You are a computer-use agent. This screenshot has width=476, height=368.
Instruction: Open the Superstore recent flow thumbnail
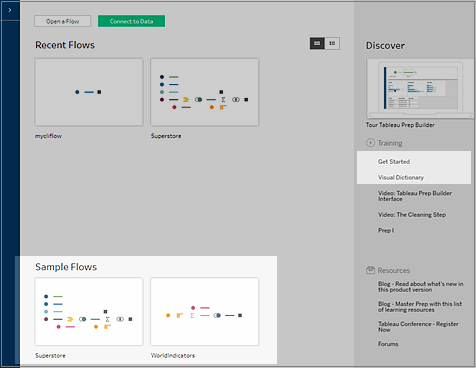coord(204,92)
